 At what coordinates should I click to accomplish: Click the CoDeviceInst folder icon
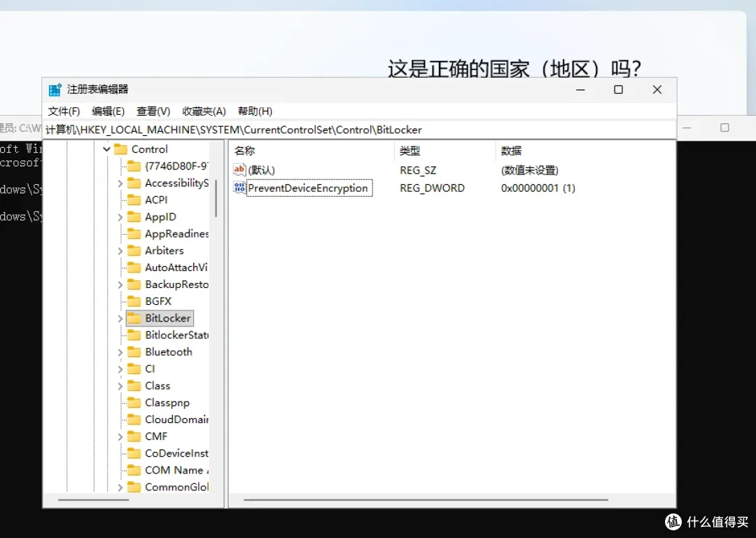click(134, 453)
